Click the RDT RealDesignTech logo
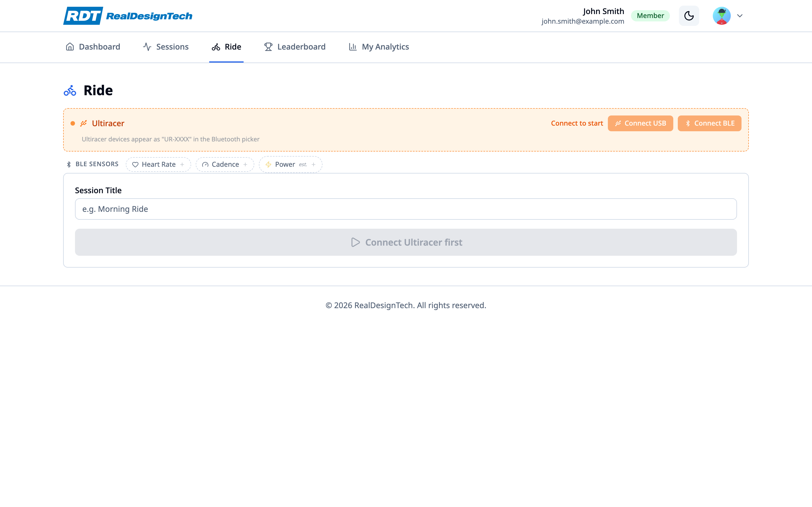This screenshot has width=812, height=507. [x=127, y=16]
